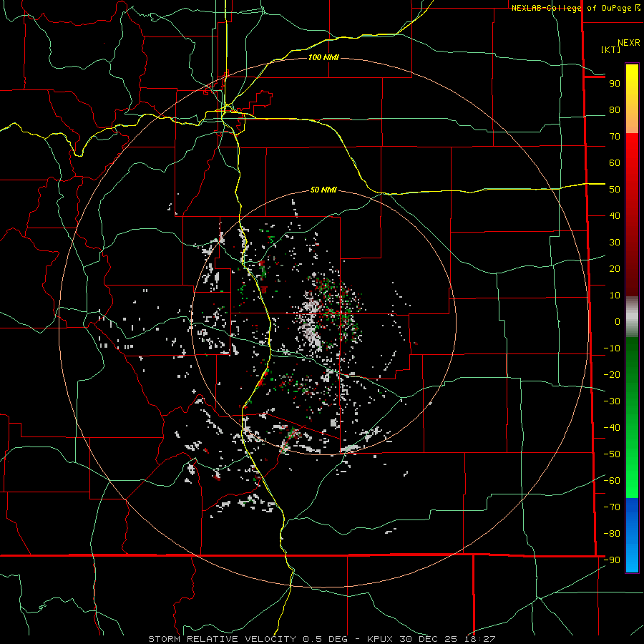This screenshot has height=644, width=644.
Task: Click the -60 value on the velocity scale
Action: pyautogui.click(x=612, y=481)
